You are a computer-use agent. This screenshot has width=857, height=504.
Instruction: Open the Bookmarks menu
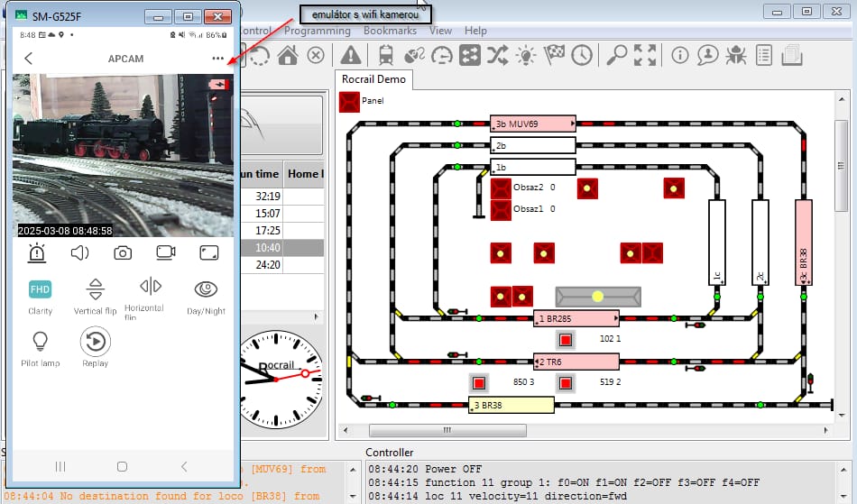390,31
